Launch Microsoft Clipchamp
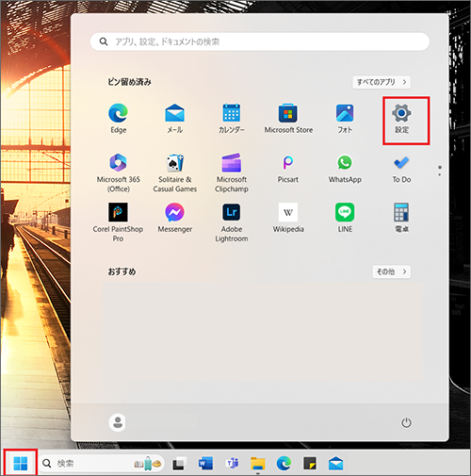 [232, 172]
